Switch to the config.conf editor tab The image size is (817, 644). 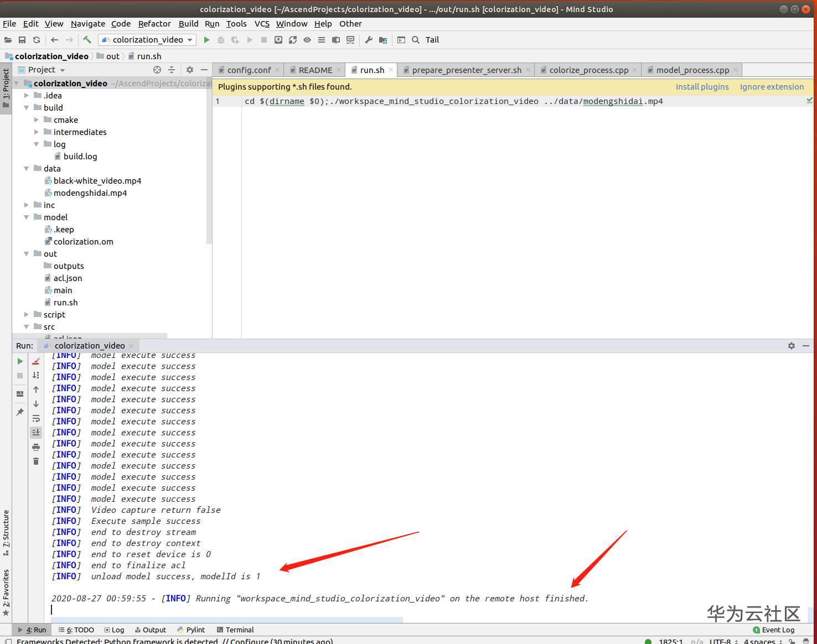[x=249, y=70]
